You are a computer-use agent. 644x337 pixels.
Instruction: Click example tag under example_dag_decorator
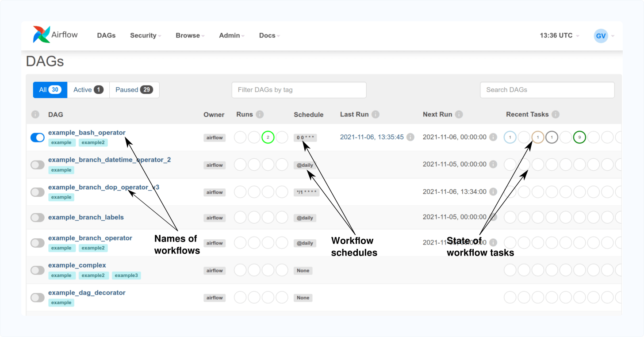pos(61,303)
